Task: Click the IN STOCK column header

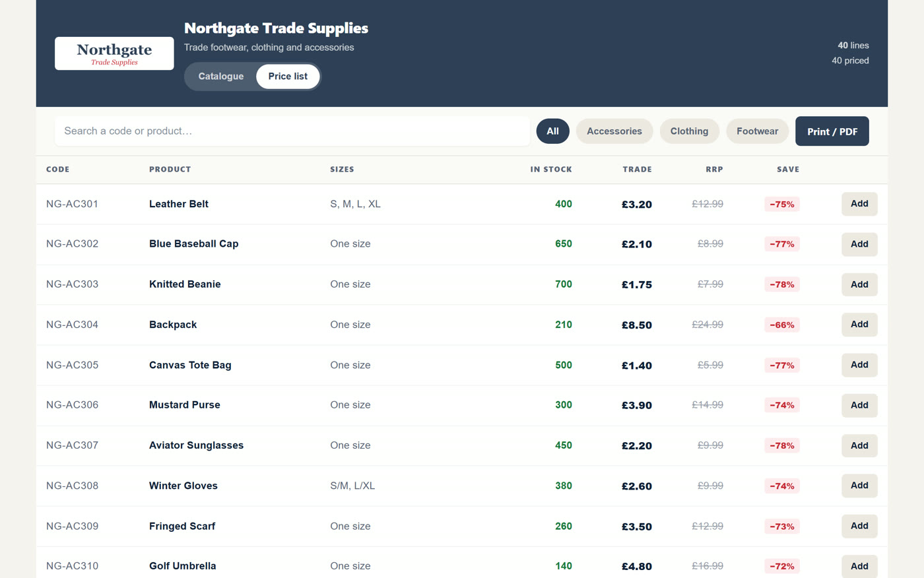Action: [551, 170]
